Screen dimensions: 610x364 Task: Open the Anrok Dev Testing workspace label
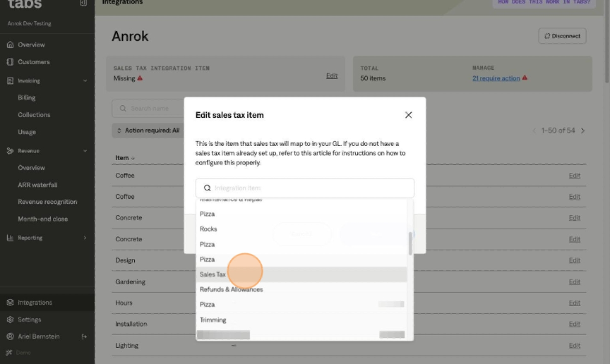point(29,23)
